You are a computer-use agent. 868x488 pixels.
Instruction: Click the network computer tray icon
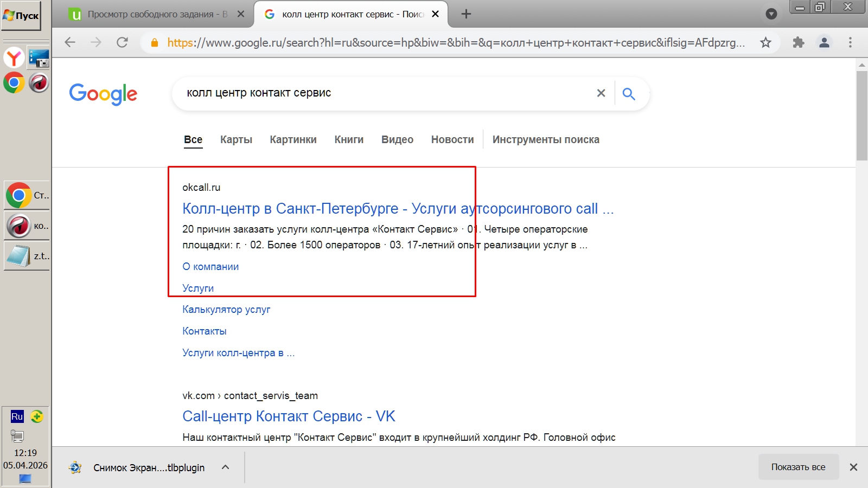click(17, 436)
